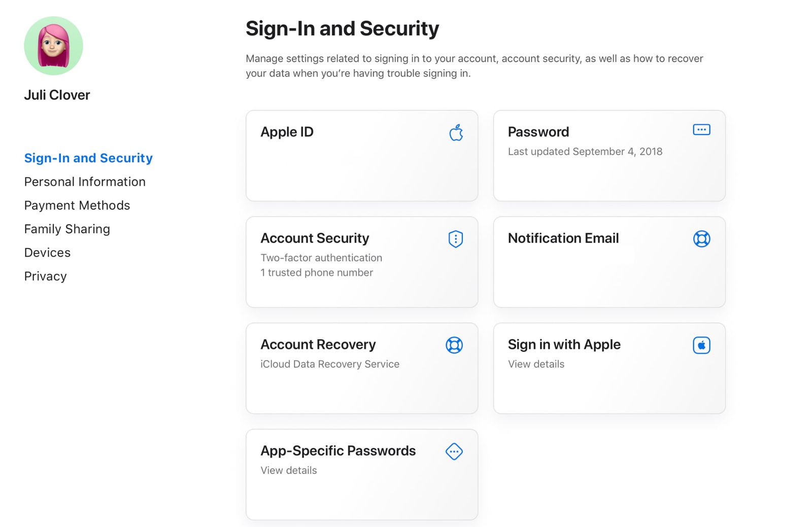Select the shield icon on Account Security
The image size is (812, 527).
click(455, 238)
